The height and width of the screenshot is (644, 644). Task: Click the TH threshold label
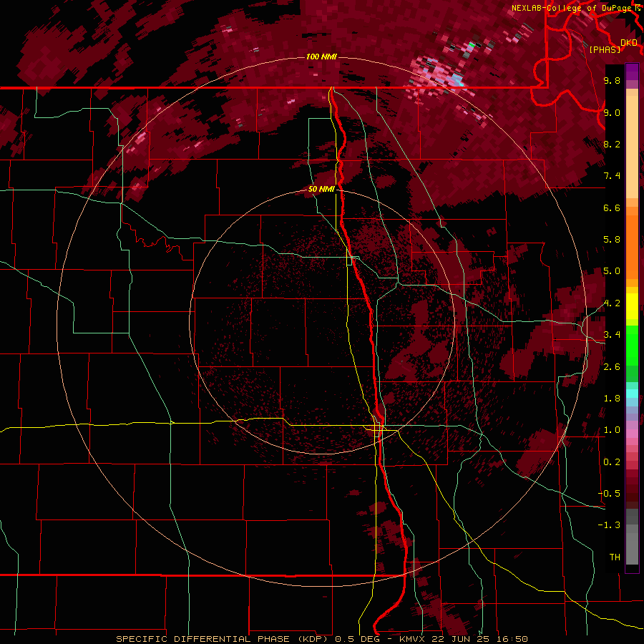[615, 557]
